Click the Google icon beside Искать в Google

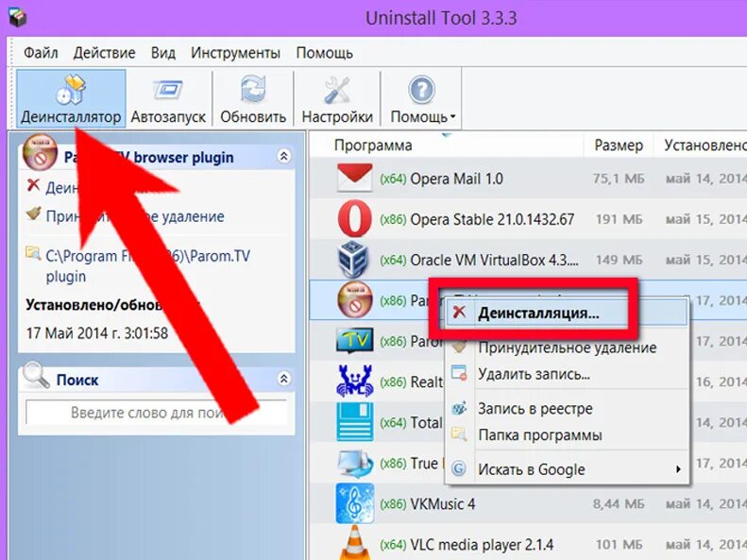pyautogui.click(x=459, y=468)
